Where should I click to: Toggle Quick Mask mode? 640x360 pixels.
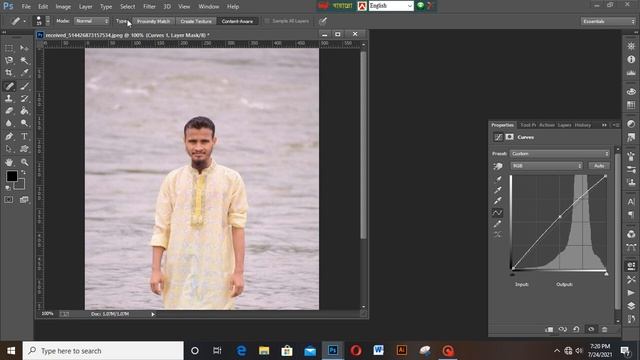click(x=9, y=200)
